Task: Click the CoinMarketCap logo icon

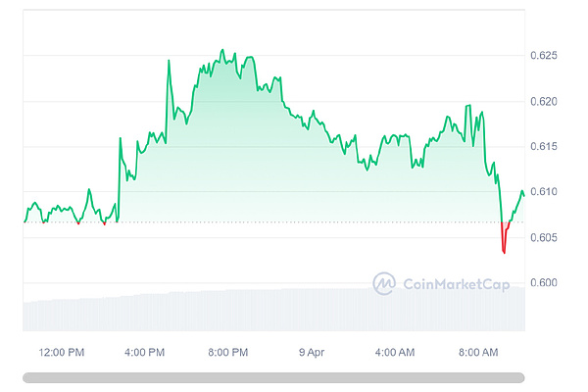Action: (385, 283)
